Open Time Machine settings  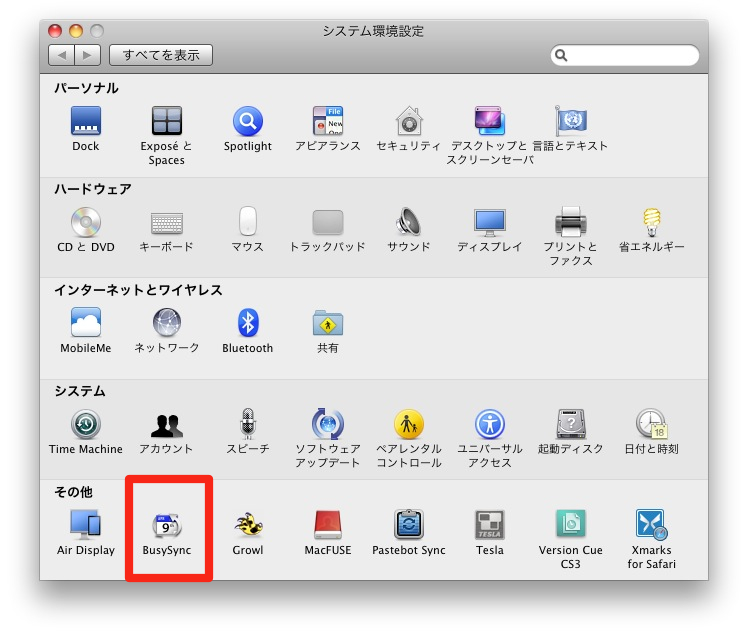pos(86,425)
